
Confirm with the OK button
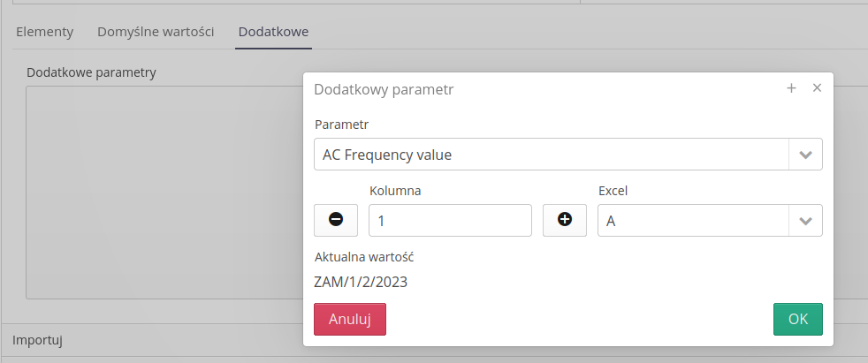[x=797, y=319]
